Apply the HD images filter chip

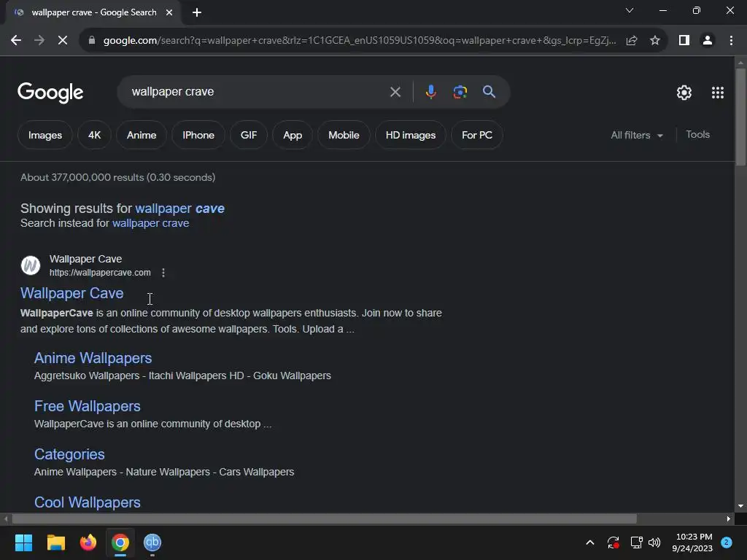coord(410,135)
